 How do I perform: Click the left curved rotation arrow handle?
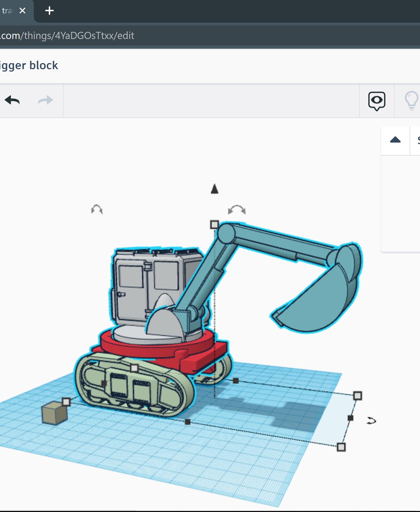point(97,209)
